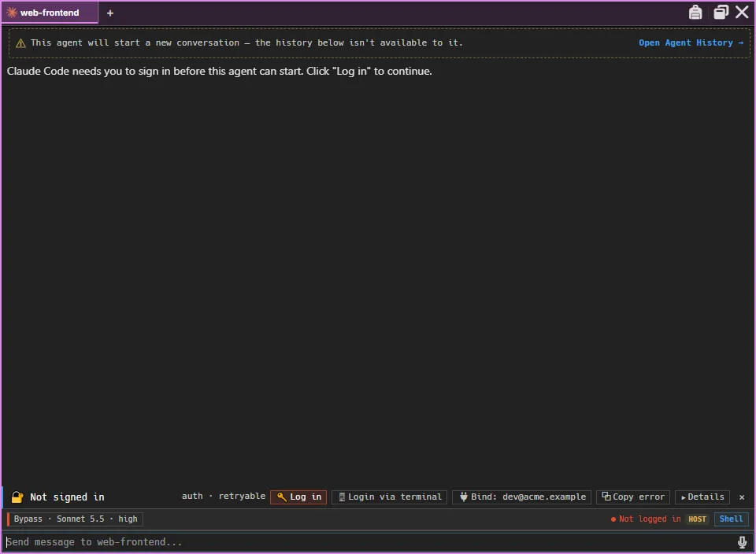
Task: Click the Claude Code sign-in message text
Action: tap(220, 72)
